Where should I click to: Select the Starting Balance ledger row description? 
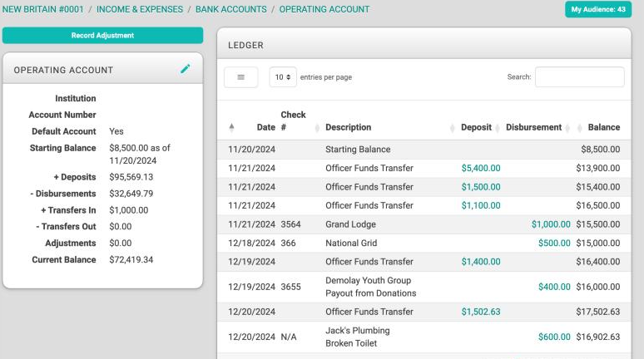coord(358,150)
